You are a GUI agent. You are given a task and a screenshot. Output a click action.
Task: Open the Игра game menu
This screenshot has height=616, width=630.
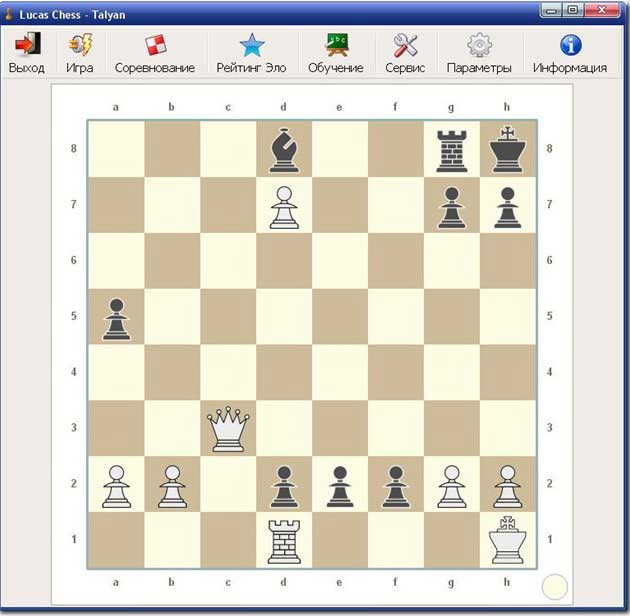(80, 53)
